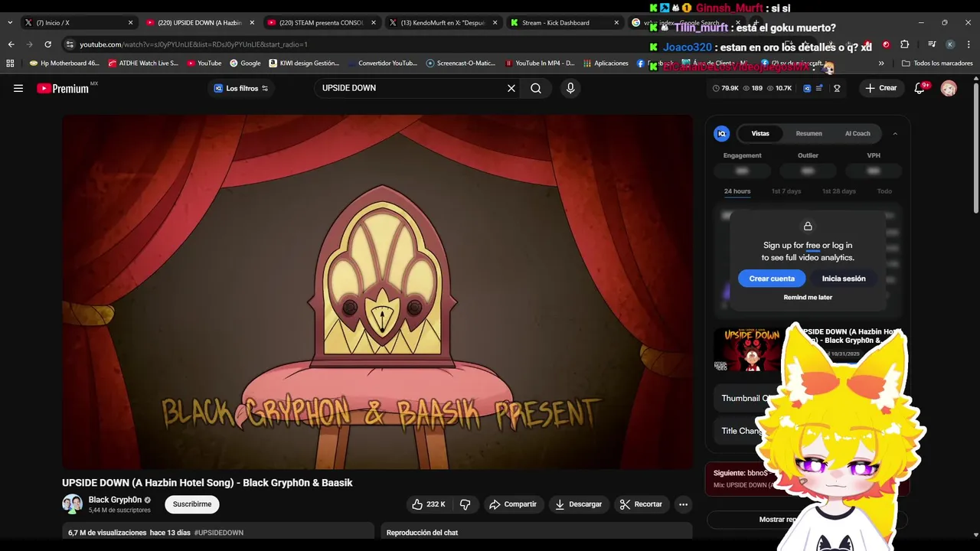Open the Crear menu

tap(881, 88)
